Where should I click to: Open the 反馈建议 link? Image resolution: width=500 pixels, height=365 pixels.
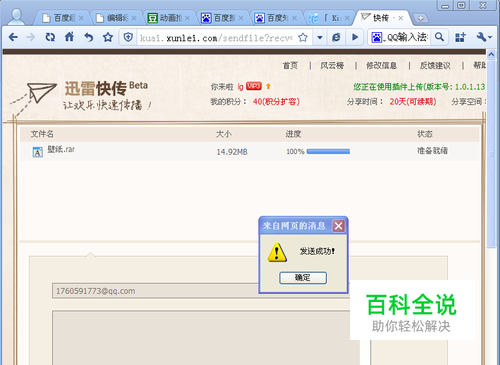tap(435, 65)
